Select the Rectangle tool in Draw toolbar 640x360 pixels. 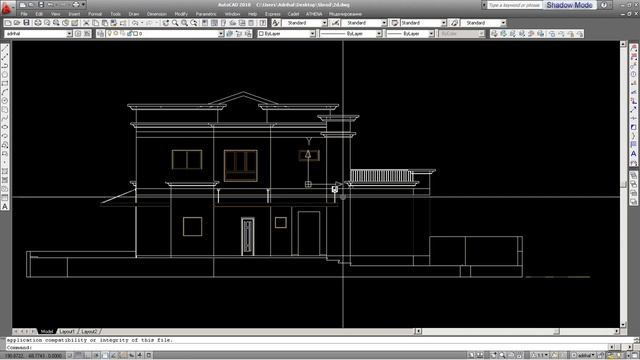tap(5, 84)
